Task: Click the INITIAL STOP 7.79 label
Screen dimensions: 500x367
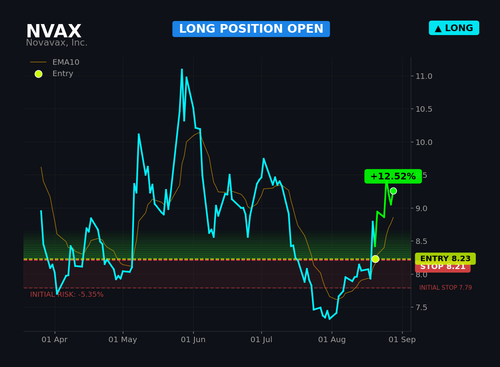Action: click(445, 288)
